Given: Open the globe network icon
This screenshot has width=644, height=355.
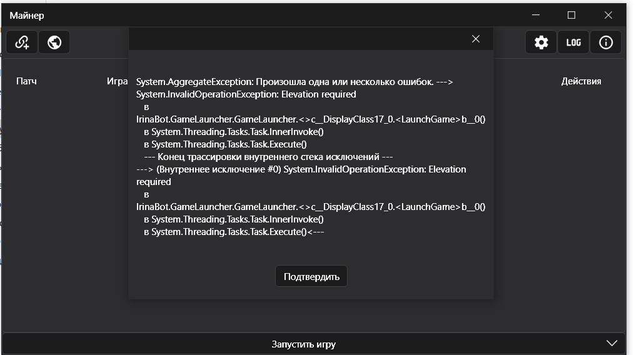Looking at the screenshot, I should (x=54, y=42).
